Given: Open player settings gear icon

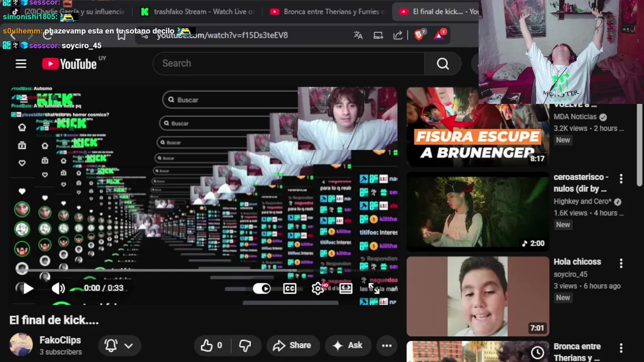Looking at the screenshot, I should tap(318, 288).
